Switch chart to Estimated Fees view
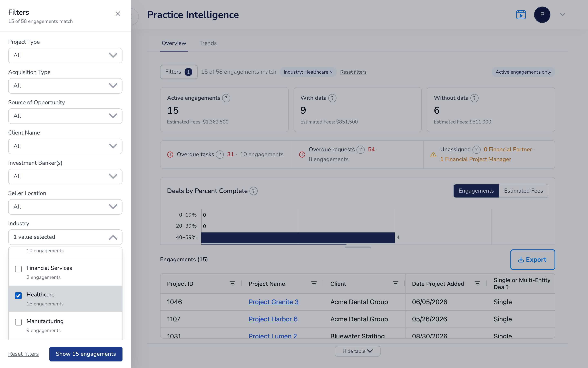This screenshot has width=588, height=368. [x=523, y=191]
